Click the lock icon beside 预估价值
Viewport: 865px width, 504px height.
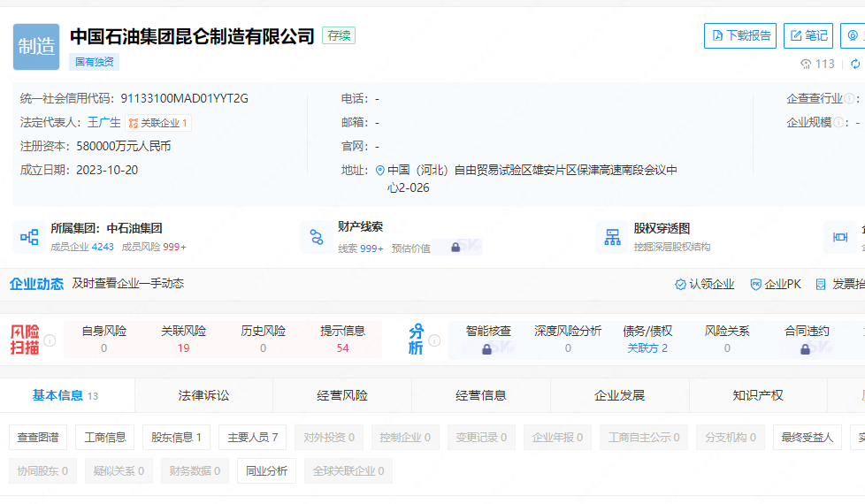tap(455, 247)
